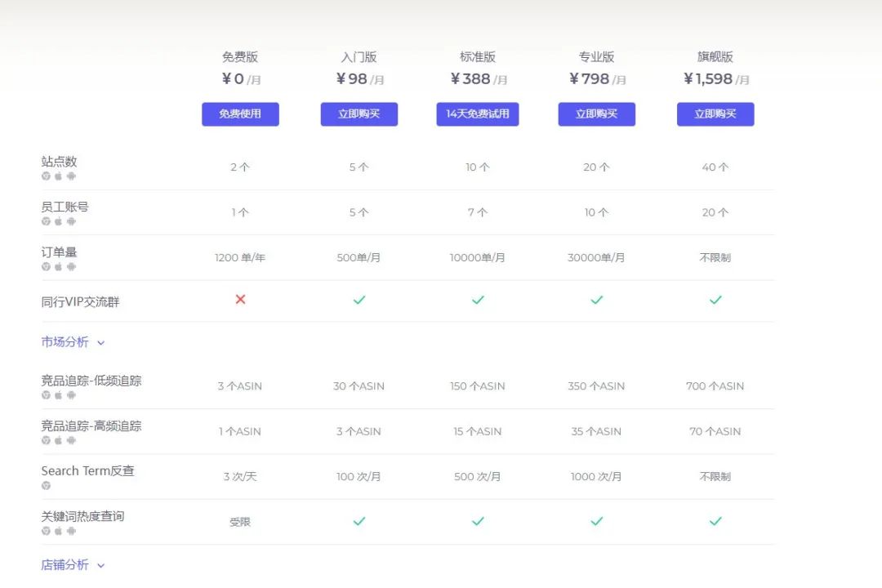Click the Chrome icon under 站点数
Viewport: 882px width, 588px height.
[x=46, y=176]
